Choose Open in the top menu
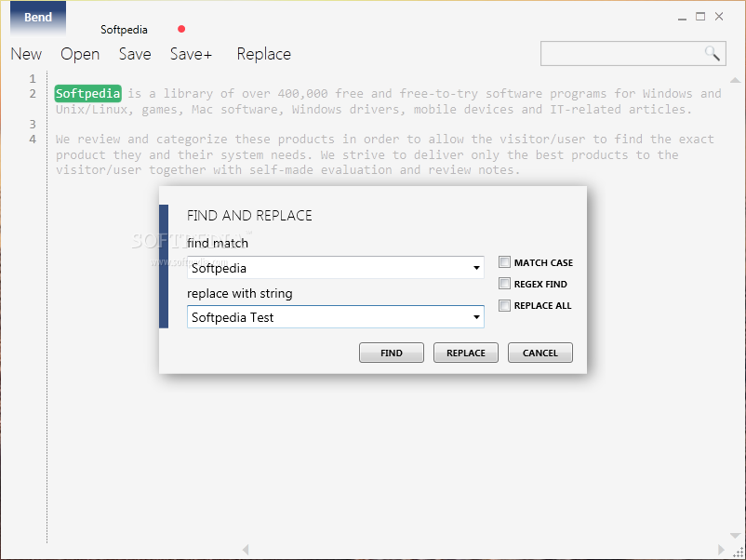 click(x=80, y=54)
